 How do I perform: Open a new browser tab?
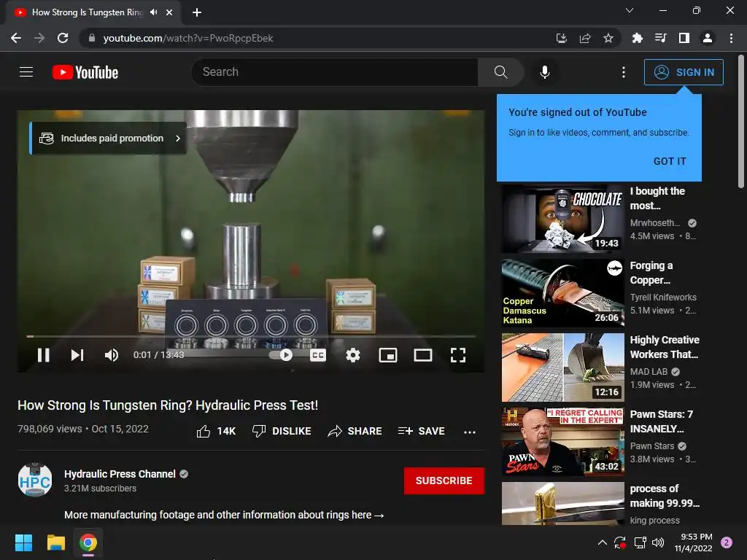[x=197, y=12]
